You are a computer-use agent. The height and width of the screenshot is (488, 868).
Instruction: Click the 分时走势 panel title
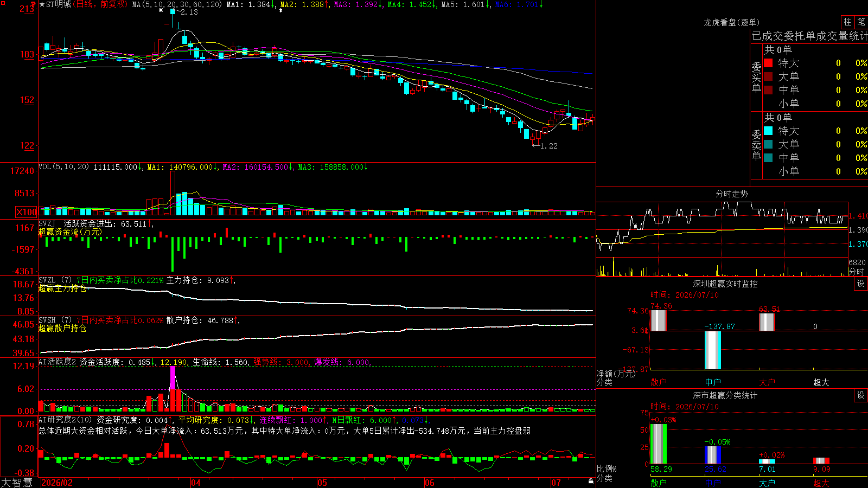point(731,194)
